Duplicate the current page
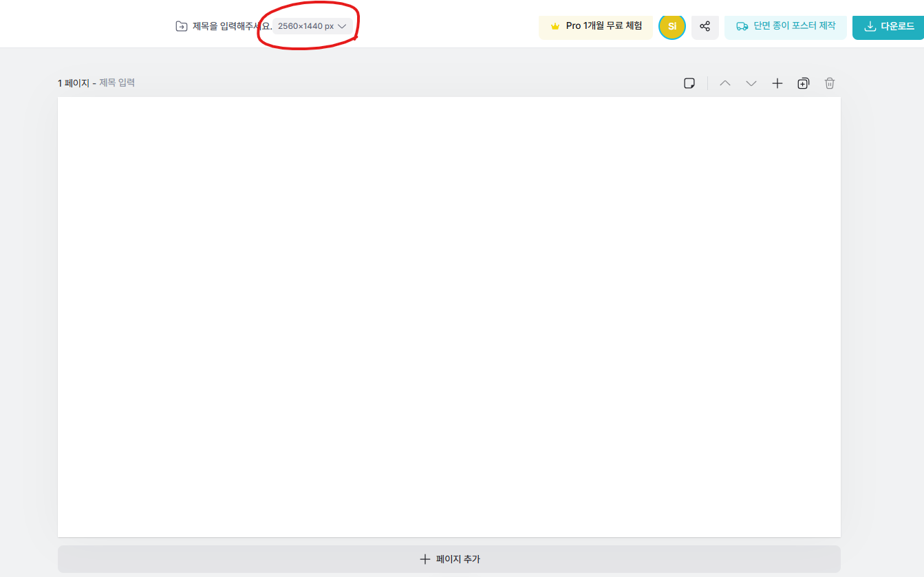 tap(803, 83)
